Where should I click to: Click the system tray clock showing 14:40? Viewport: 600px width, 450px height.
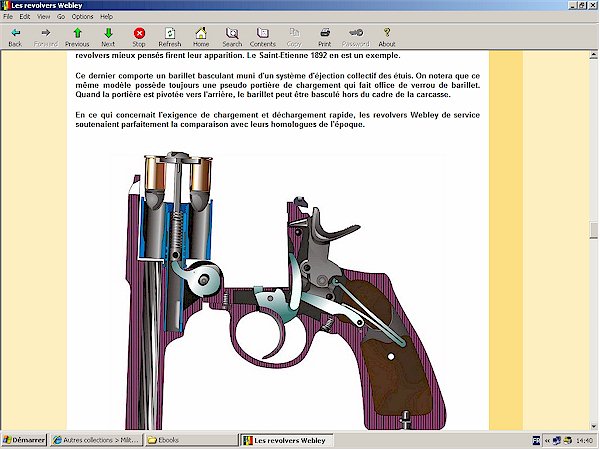[x=584, y=440]
